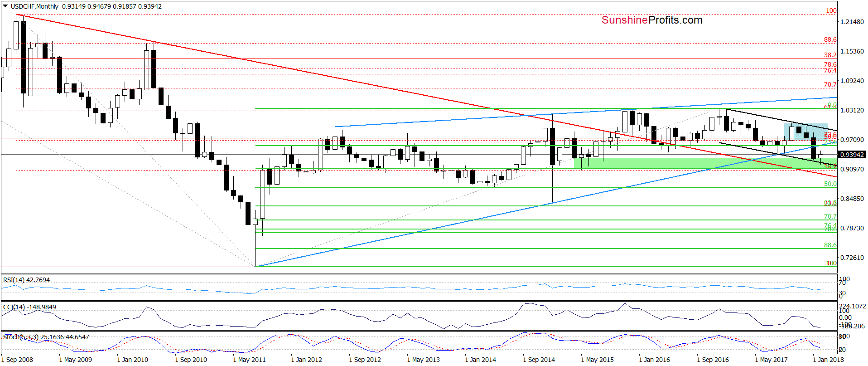This screenshot has width=868, height=366.
Task: Click the 1.03120 price axis label
Action: tap(852, 110)
